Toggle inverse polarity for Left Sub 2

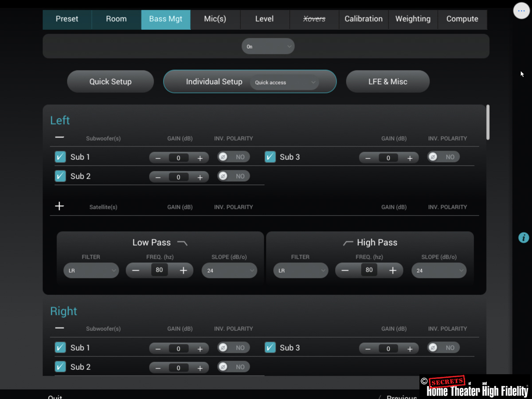(233, 176)
